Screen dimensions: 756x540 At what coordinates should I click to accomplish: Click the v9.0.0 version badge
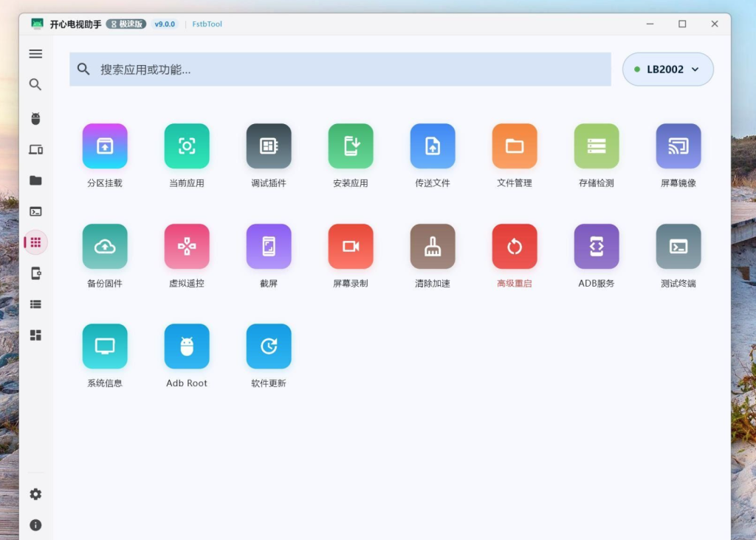pos(165,24)
